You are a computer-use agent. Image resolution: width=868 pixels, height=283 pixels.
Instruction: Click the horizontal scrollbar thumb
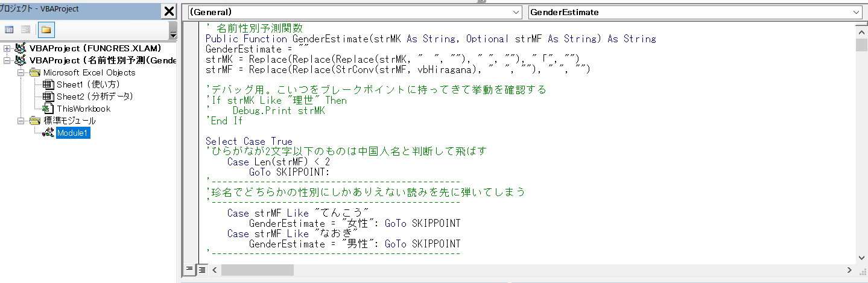click(x=258, y=270)
